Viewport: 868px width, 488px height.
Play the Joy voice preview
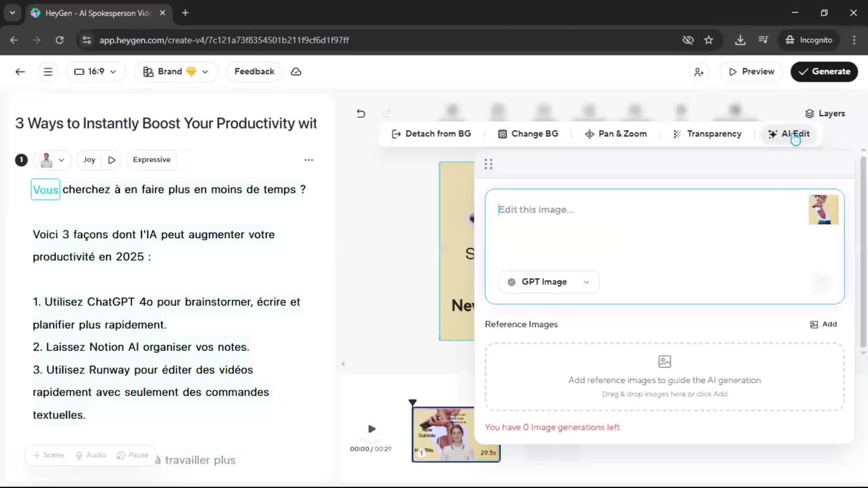[112, 160]
